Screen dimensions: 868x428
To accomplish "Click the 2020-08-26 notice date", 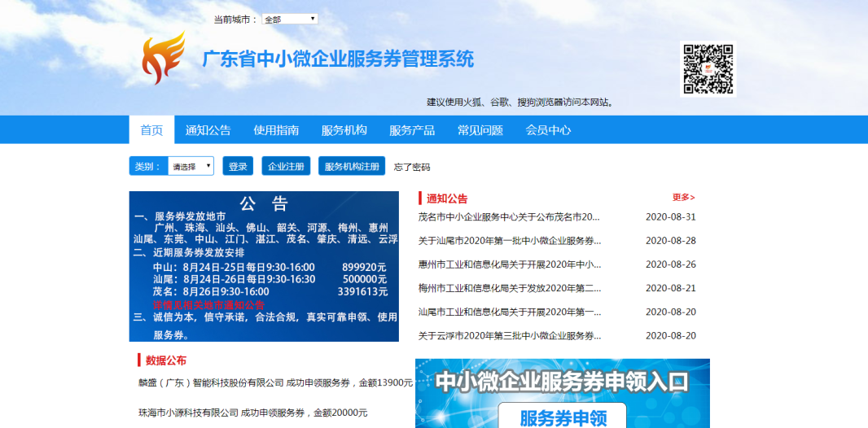I will click(x=671, y=264).
